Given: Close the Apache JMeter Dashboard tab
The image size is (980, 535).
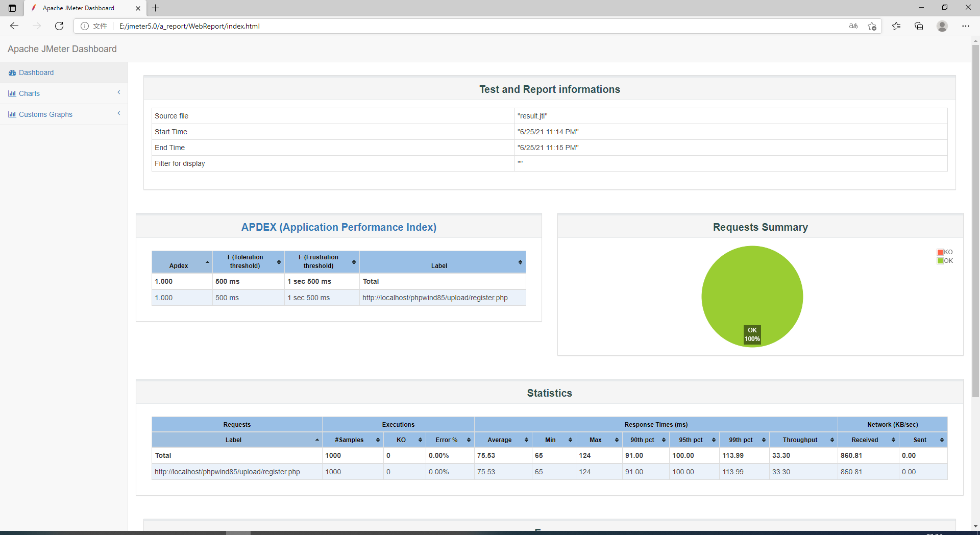Looking at the screenshot, I should pyautogui.click(x=138, y=8).
